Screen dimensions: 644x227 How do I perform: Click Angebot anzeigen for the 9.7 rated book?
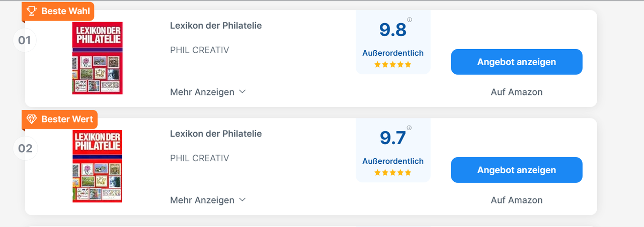click(517, 170)
